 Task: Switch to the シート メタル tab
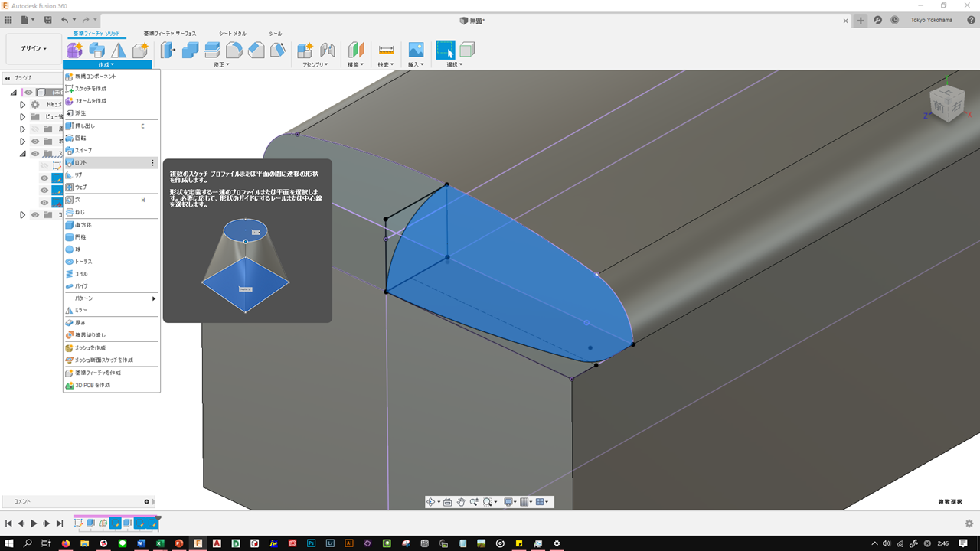[x=233, y=34]
